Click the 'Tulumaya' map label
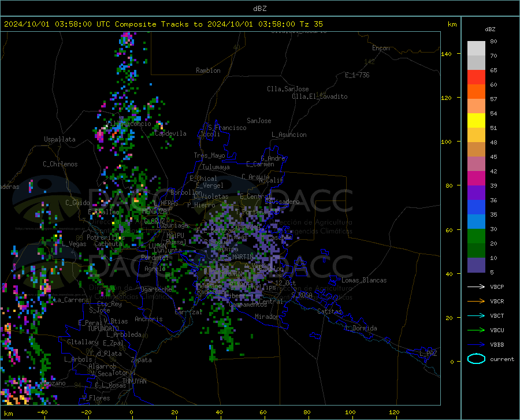The height and width of the screenshot is (420, 520). coord(216,167)
